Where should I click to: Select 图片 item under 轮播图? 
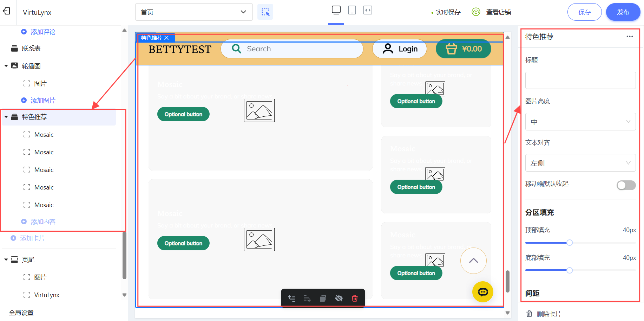(x=40, y=84)
